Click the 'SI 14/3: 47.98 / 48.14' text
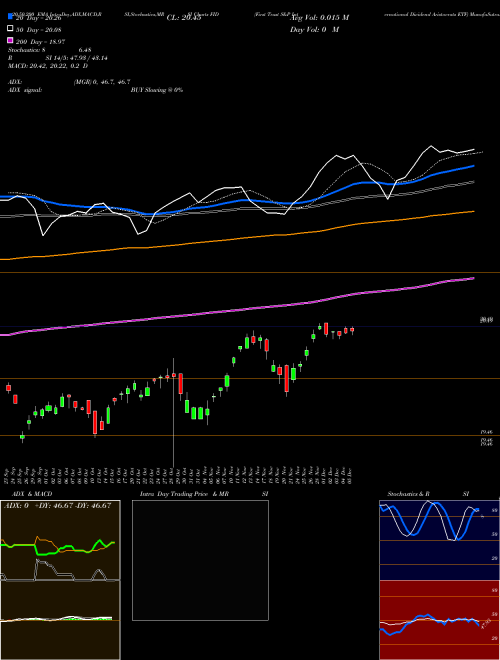The image size is (500, 660). click(76, 58)
